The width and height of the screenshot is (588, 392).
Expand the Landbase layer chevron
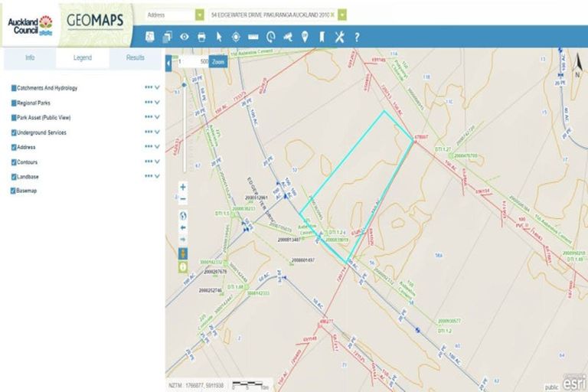coord(157,177)
